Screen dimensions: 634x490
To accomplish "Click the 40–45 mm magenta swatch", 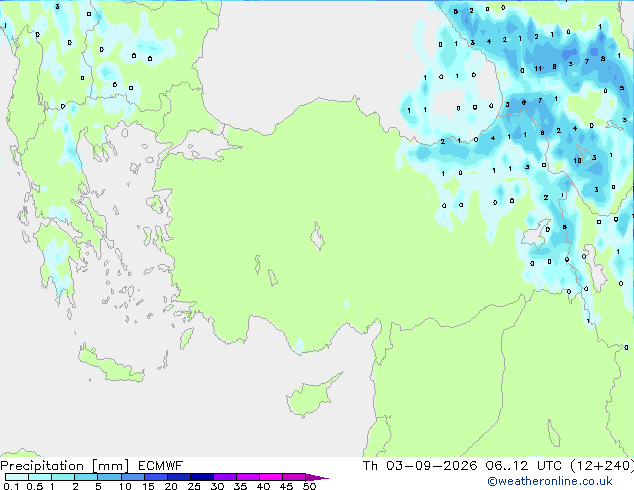I will point(271,477).
